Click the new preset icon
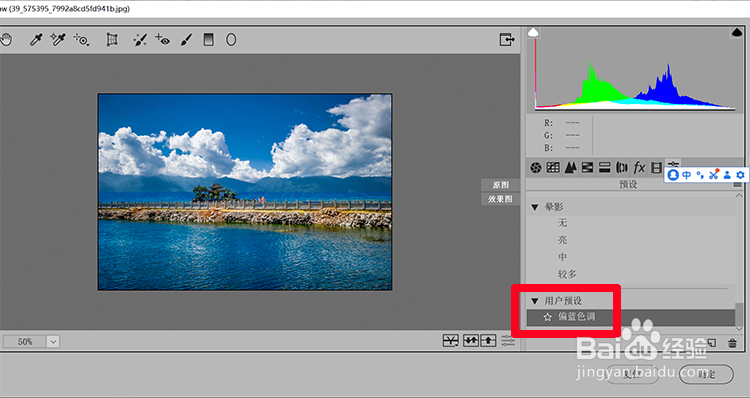Image resolution: width=750 pixels, height=398 pixels. click(711, 343)
